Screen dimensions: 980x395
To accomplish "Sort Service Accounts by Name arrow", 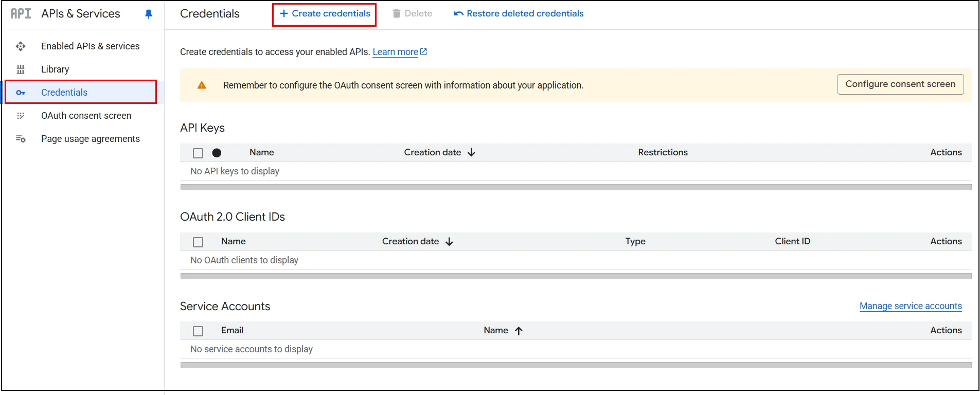I will pyautogui.click(x=519, y=331).
